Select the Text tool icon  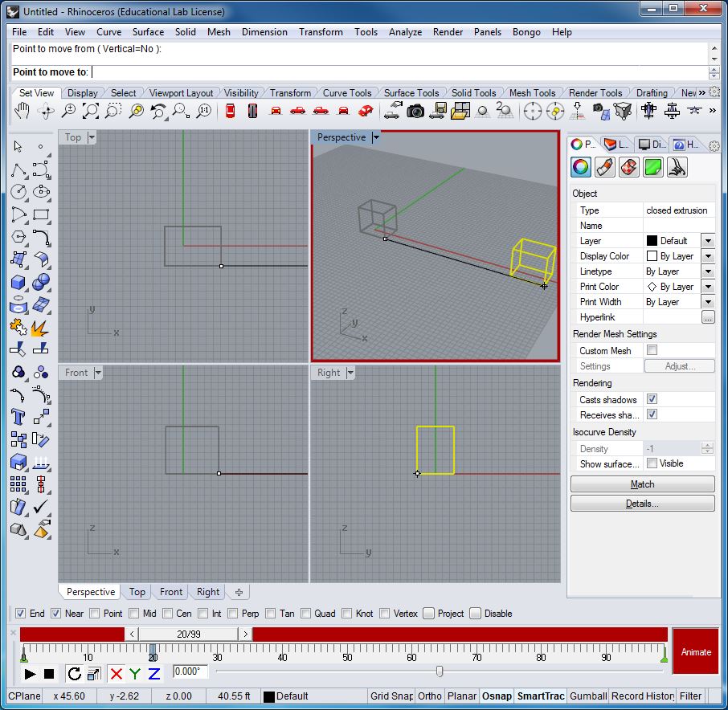pos(18,417)
